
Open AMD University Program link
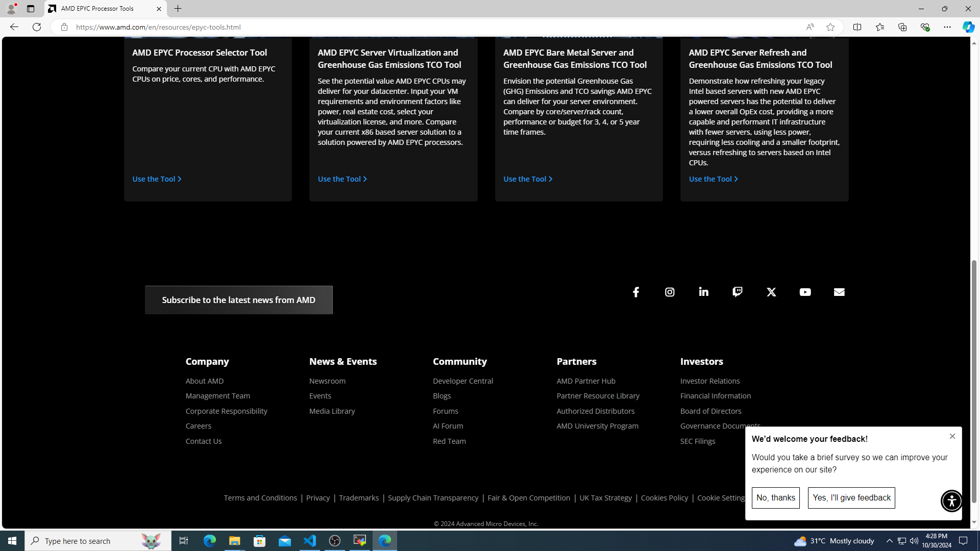(x=597, y=426)
